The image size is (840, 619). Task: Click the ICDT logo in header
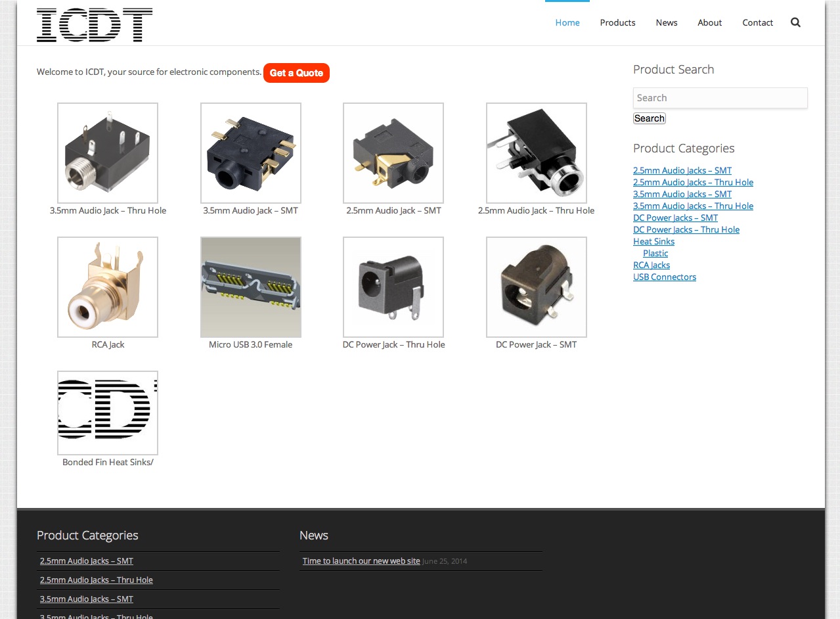(x=95, y=25)
